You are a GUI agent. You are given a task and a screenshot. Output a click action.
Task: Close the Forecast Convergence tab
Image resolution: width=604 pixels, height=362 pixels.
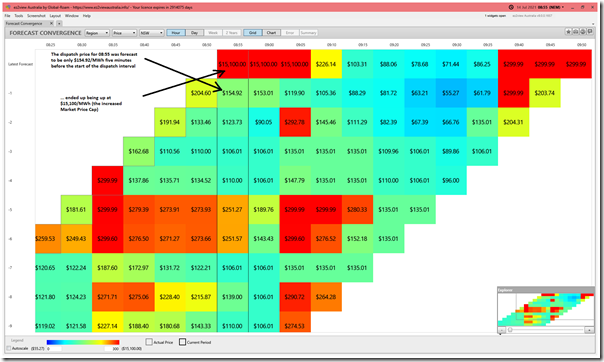(x=52, y=23)
